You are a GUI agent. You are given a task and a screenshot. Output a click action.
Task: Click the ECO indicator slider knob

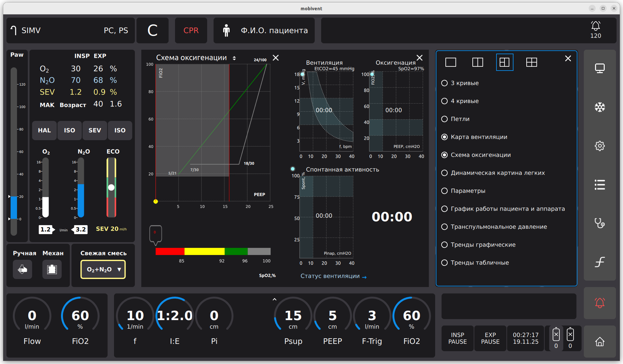coord(111,188)
